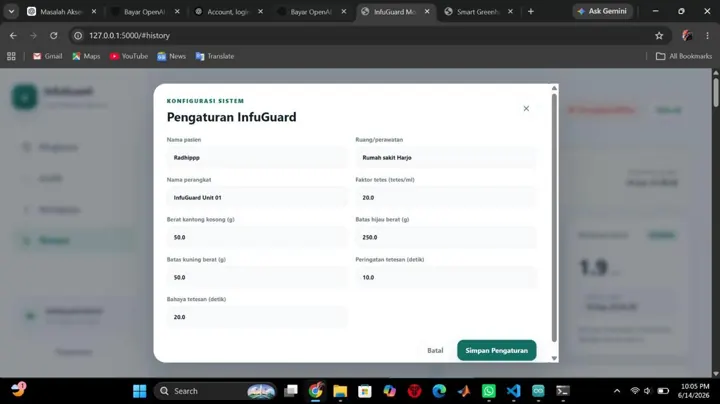The width and height of the screenshot is (720, 404).
Task: Bookmark this page with star icon
Action: tap(659, 35)
